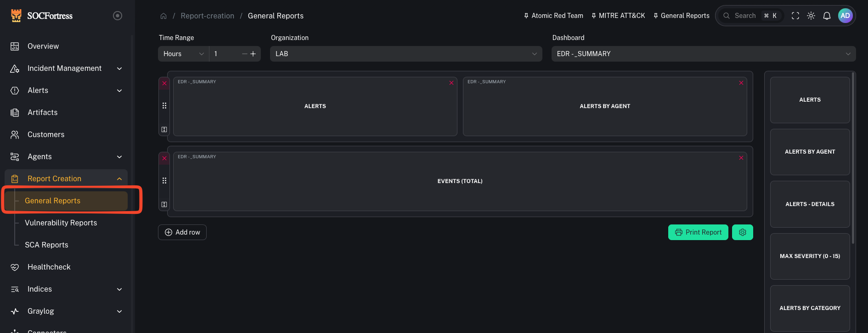Increase time range value with plus

point(253,54)
